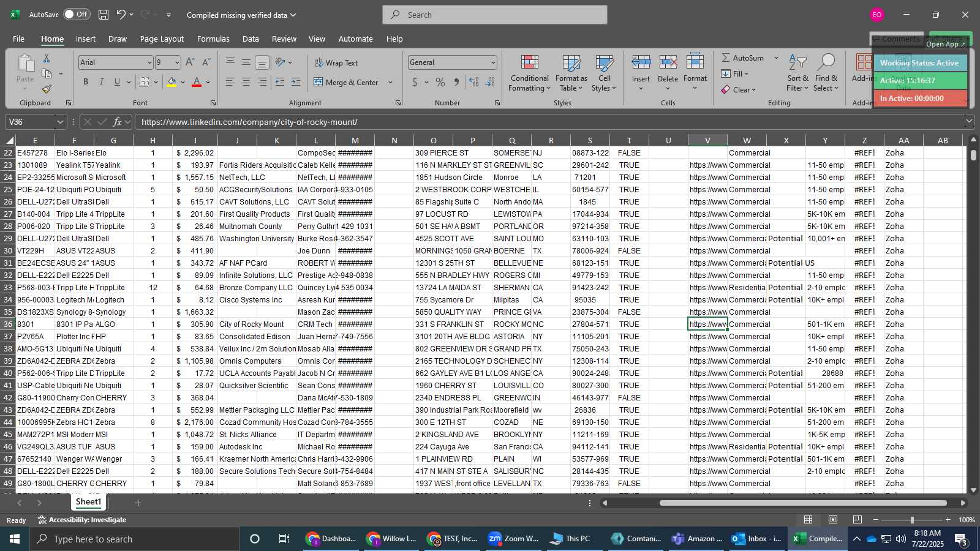Click in the Search box
This screenshot has height=551, width=980.
[x=495, y=15]
